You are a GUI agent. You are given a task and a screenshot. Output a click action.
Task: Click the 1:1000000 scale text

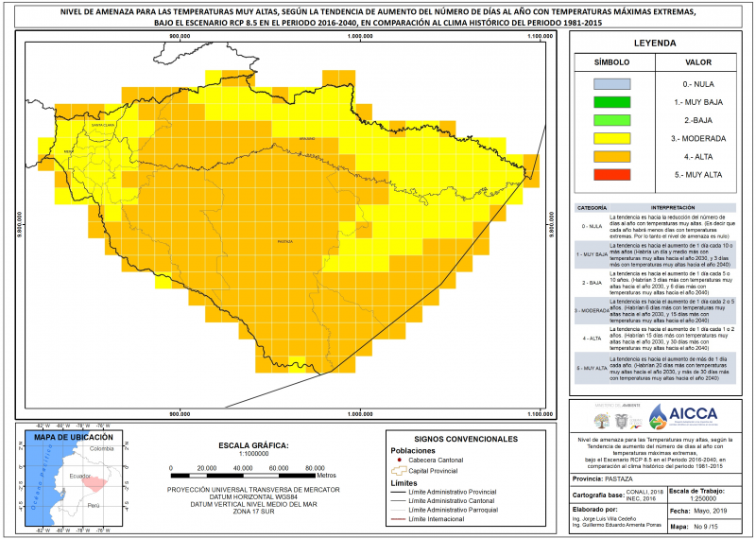point(253,454)
